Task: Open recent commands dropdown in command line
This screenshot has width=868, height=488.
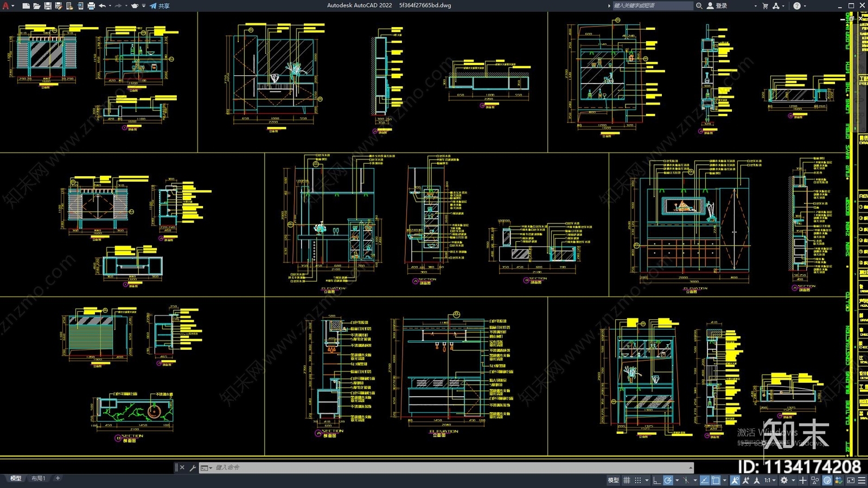Action: (206, 467)
